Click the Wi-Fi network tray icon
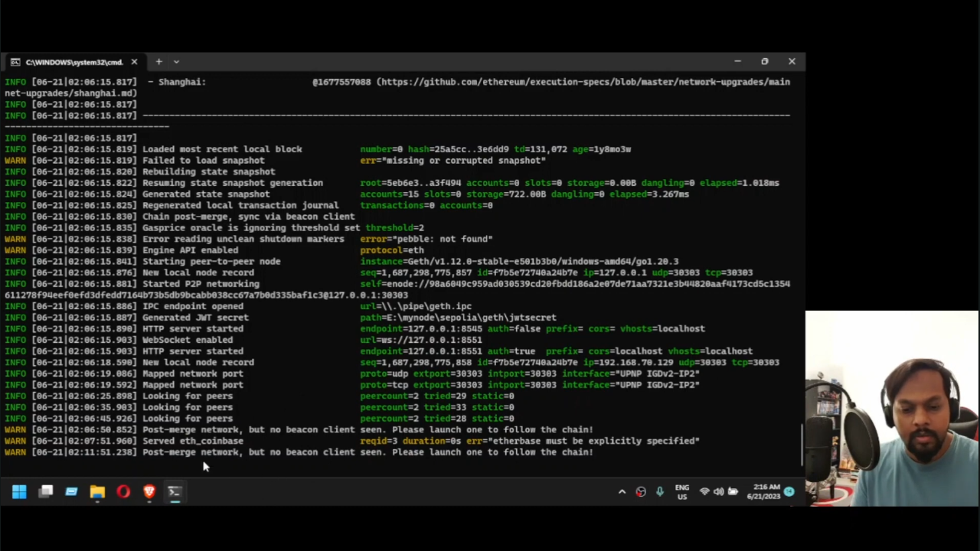The height and width of the screenshot is (551, 980). (704, 491)
